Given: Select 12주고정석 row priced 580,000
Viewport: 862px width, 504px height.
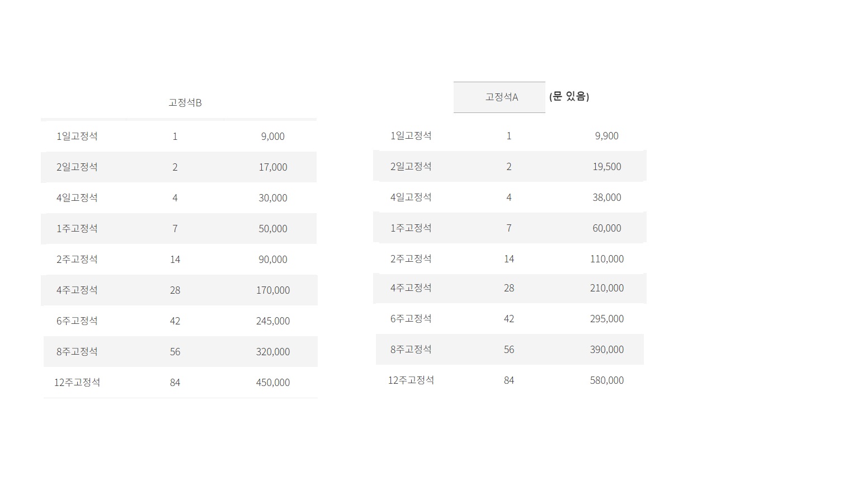Looking at the screenshot, I should (x=510, y=380).
